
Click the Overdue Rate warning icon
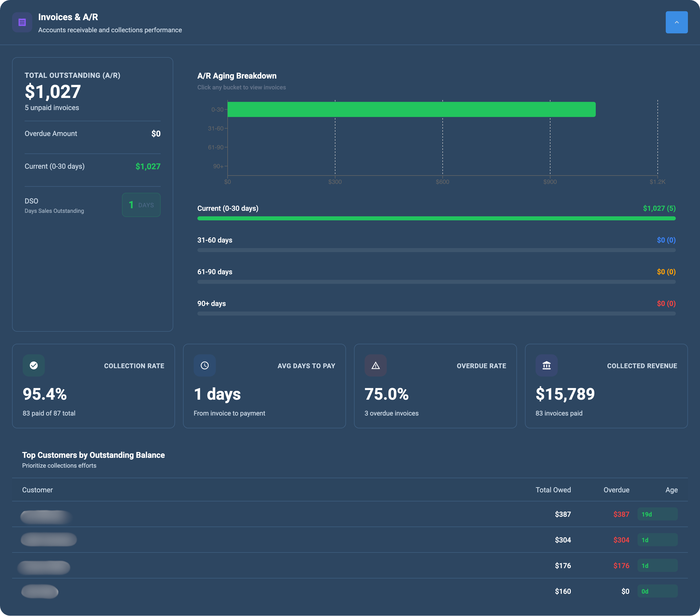coord(376,365)
